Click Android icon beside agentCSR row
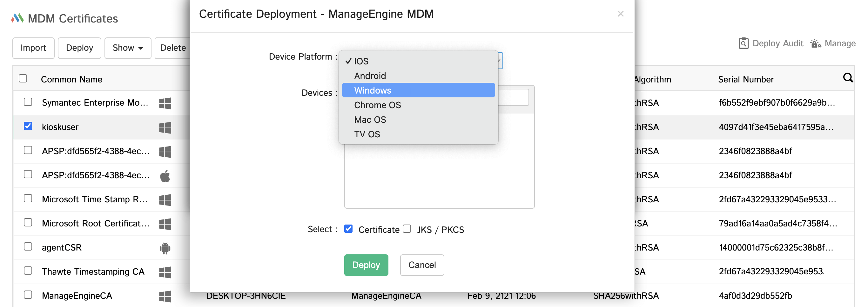868x307 pixels. point(165,248)
